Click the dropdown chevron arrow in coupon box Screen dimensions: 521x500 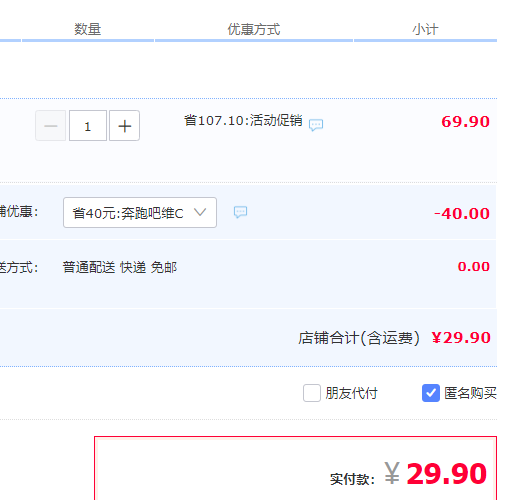200,212
